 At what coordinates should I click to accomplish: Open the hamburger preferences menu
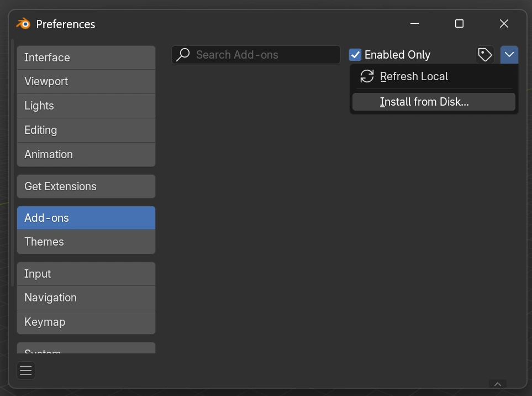pos(26,371)
